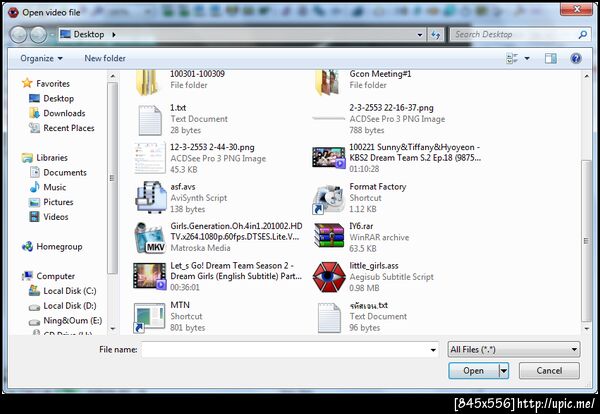Image resolution: width=600 pixels, height=414 pixels.
Task: Select the little_girls.ass Aegisub icon
Action: tap(329, 277)
